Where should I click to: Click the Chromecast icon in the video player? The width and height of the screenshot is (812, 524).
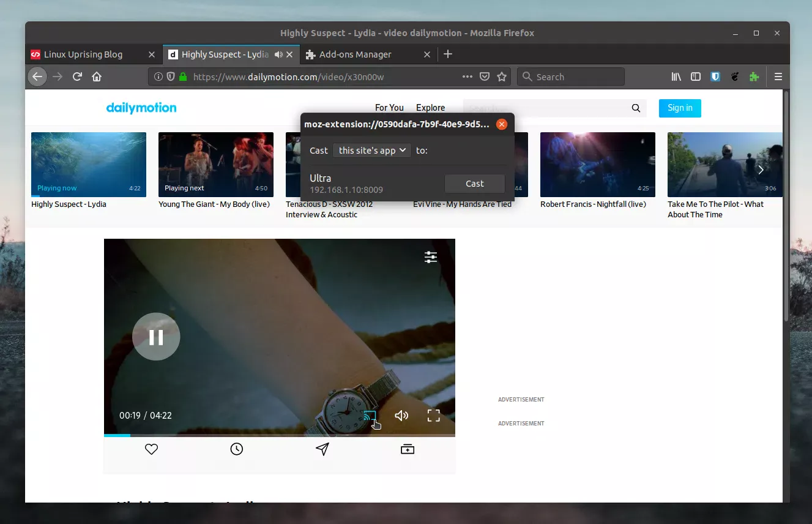[370, 415]
